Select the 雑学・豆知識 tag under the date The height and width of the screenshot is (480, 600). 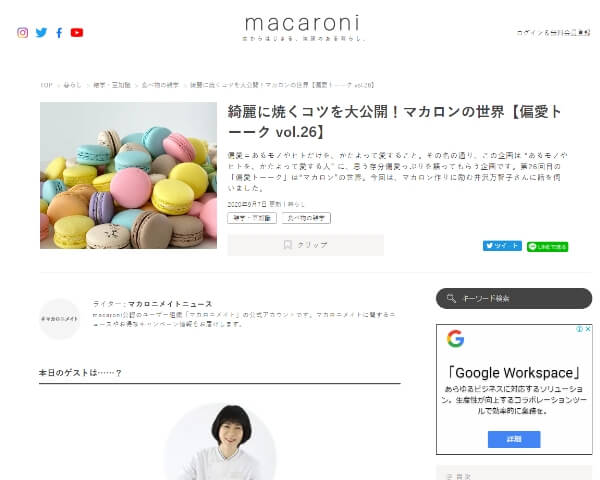pos(252,218)
